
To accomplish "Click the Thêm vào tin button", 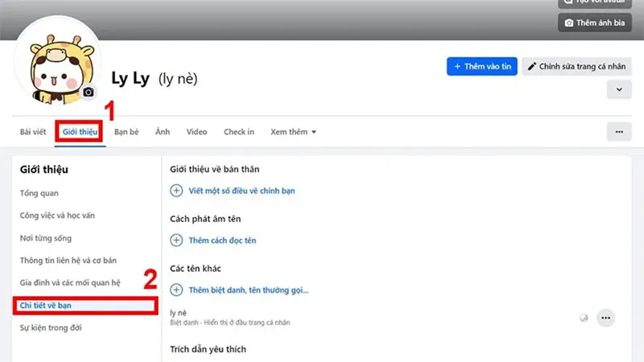I will point(481,67).
